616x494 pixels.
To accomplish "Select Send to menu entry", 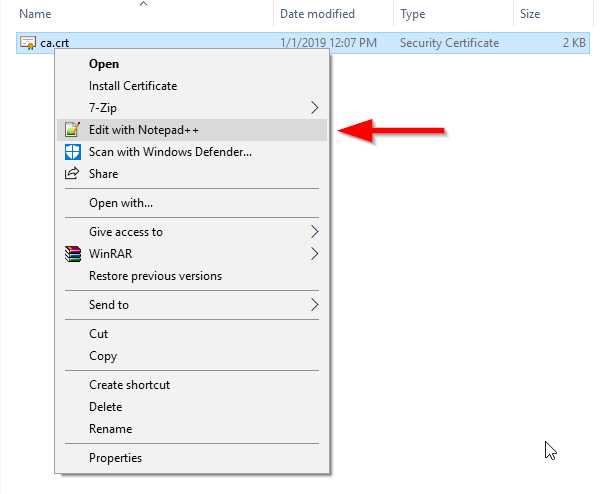I will pos(192,305).
